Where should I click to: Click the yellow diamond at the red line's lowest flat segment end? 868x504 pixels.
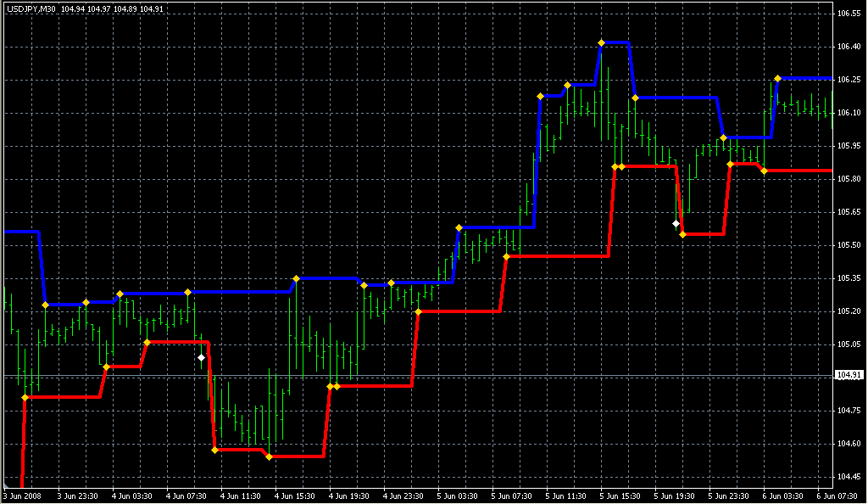(269, 456)
